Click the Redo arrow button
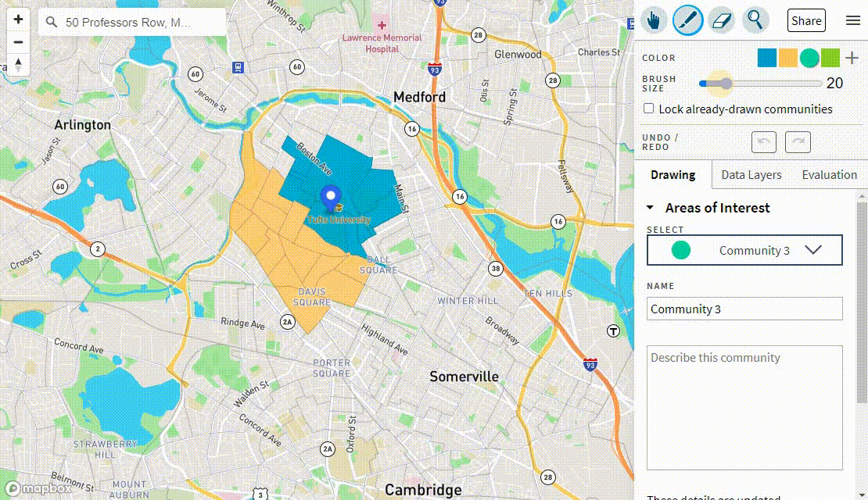Viewport: 868px width, 500px height. tap(798, 142)
